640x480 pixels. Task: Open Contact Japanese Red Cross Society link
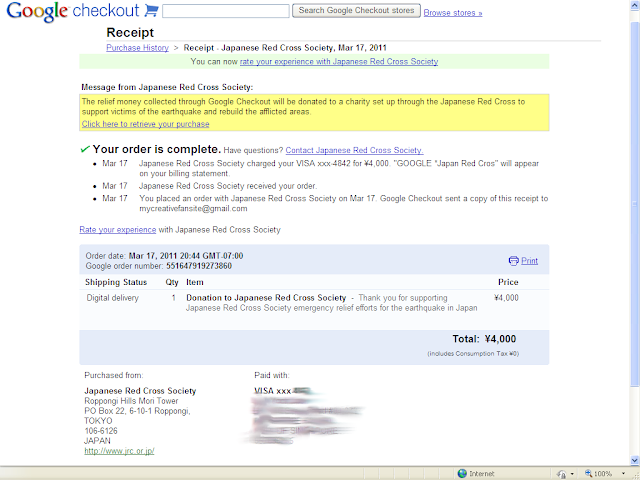354,150
